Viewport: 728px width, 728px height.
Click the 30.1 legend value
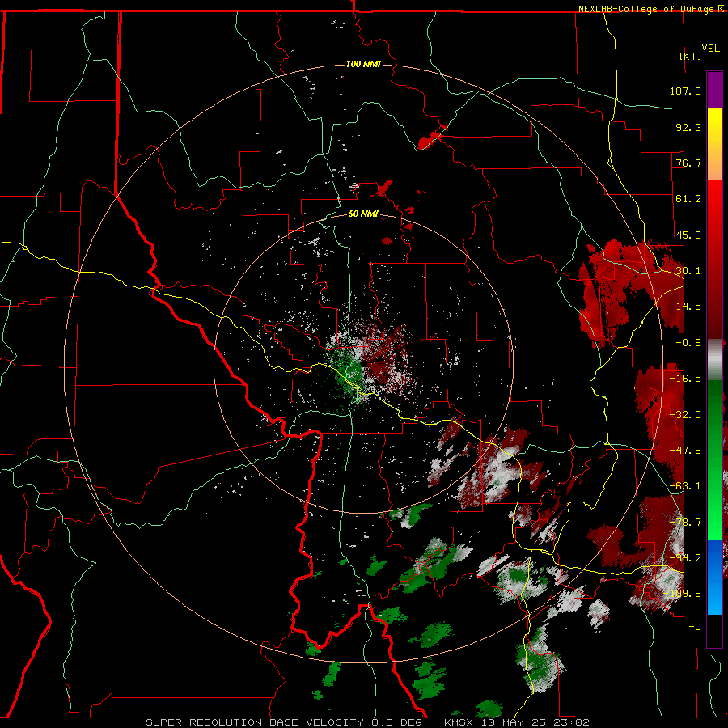click(688, 271)
